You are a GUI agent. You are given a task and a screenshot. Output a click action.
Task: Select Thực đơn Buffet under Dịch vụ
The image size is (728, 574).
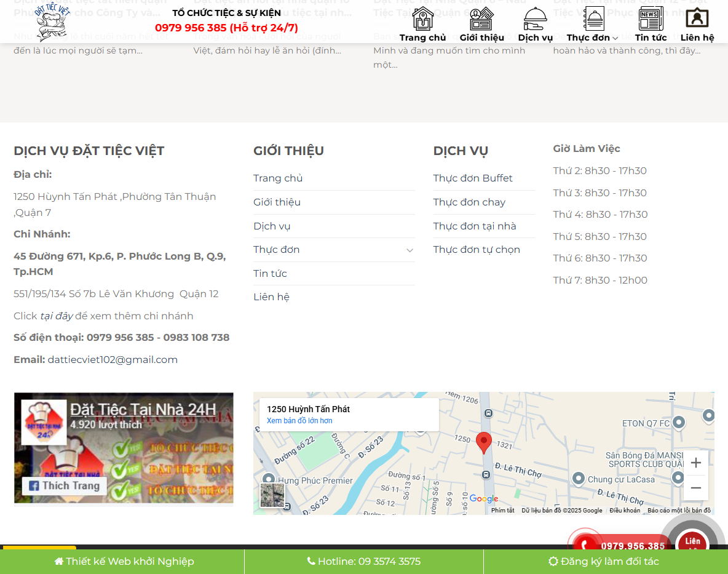473,178
